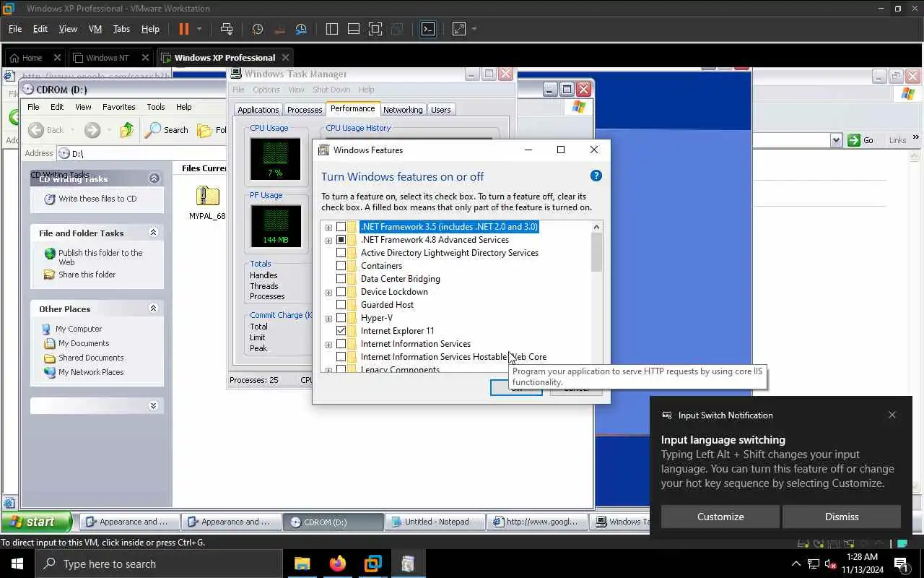Open File Explorer from Windows 10 taskbar

(x=302, y=564)
